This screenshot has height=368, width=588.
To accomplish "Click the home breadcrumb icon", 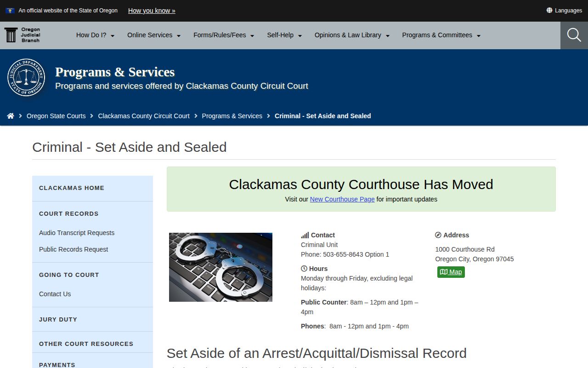I will [11, 116].
